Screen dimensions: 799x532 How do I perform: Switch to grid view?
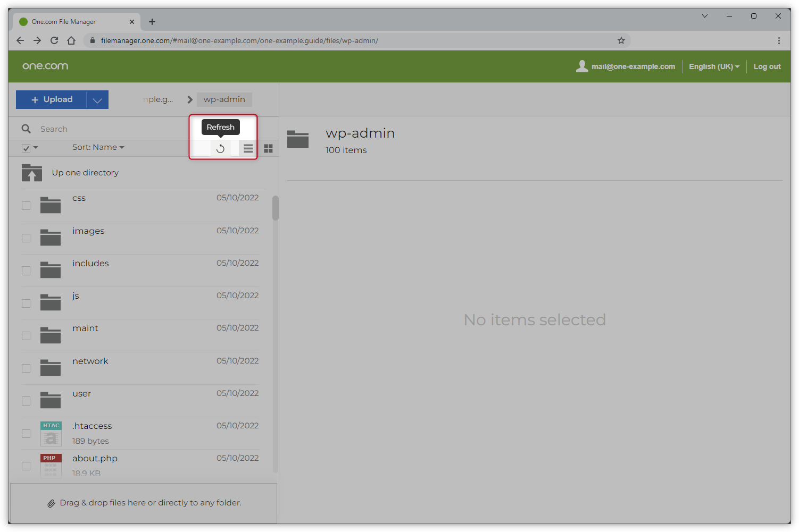(x=268, y=148)
